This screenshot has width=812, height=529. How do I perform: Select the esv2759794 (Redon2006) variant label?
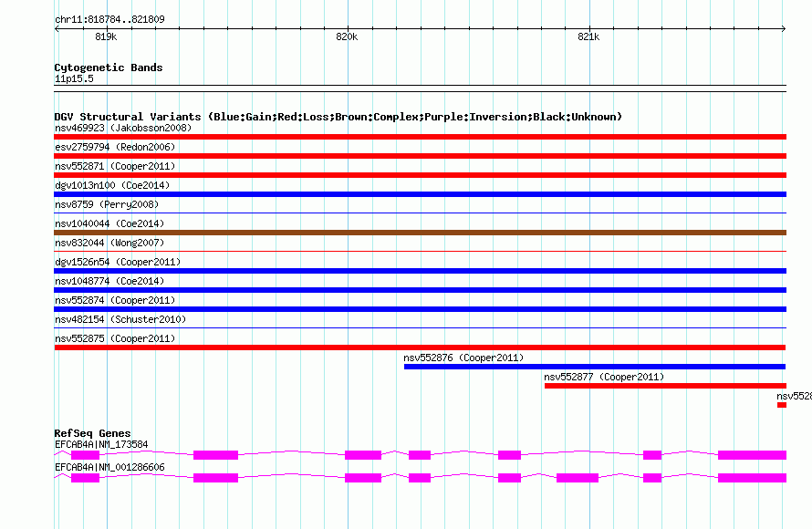click(x=115, y=147)
